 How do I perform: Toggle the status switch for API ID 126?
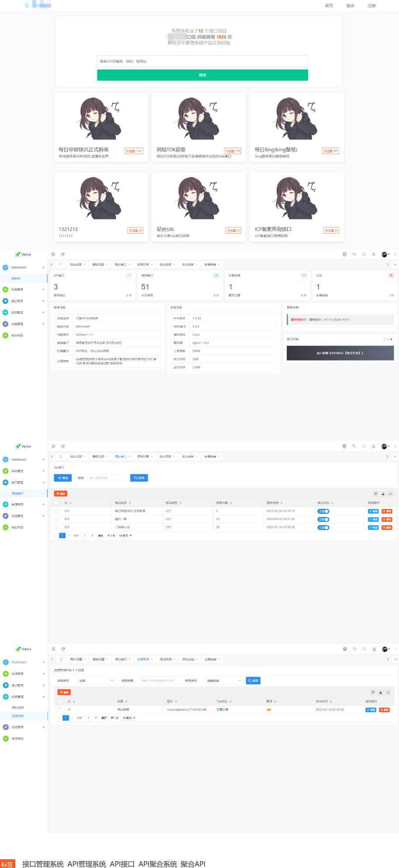[323, 511]
